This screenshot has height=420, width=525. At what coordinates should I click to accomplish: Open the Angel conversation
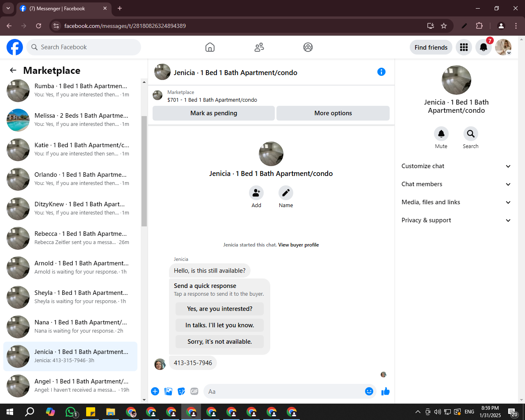click(x=71, y=386)
